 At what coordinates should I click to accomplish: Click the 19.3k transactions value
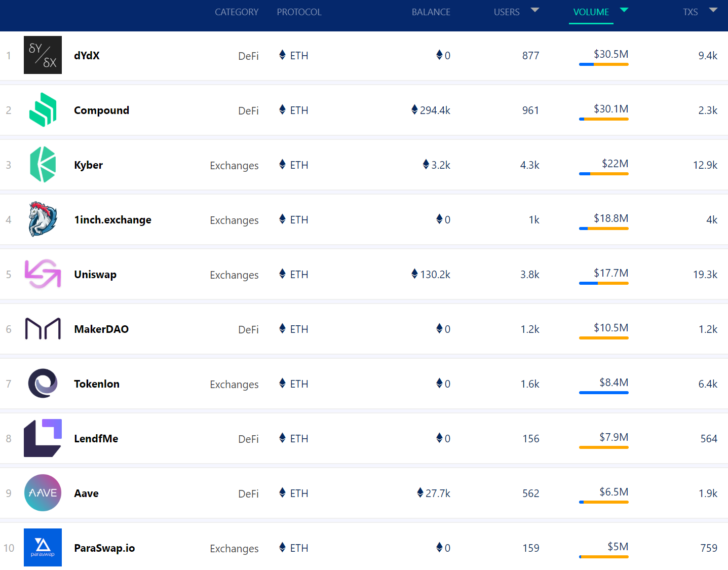pyautogui.click(x=705, y=274)
